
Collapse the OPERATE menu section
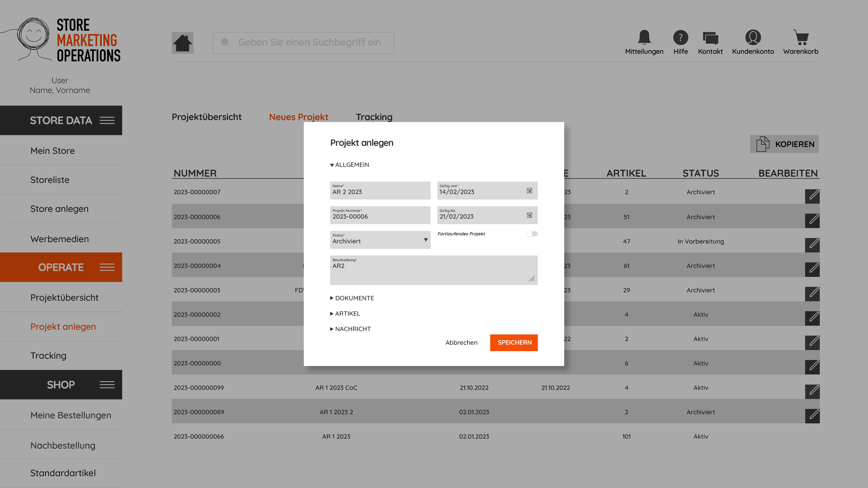[x=61, y=267]
